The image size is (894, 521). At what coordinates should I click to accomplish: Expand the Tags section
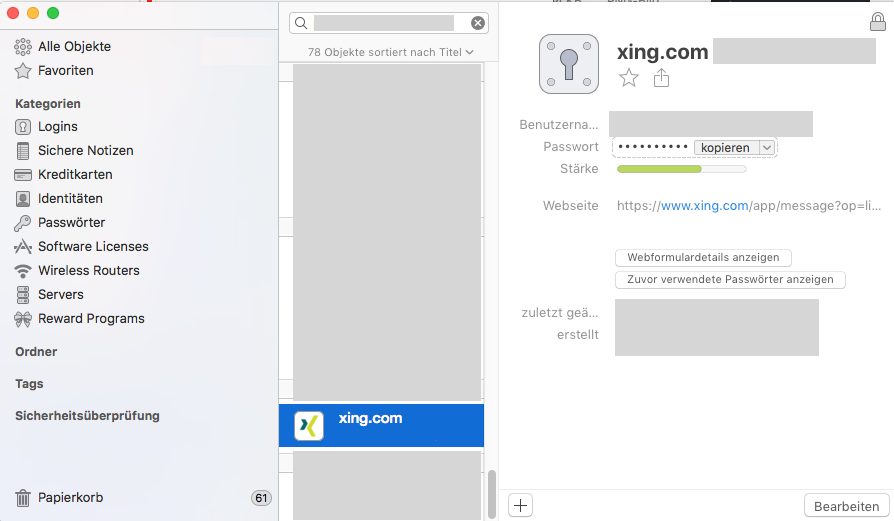(29, 384)
